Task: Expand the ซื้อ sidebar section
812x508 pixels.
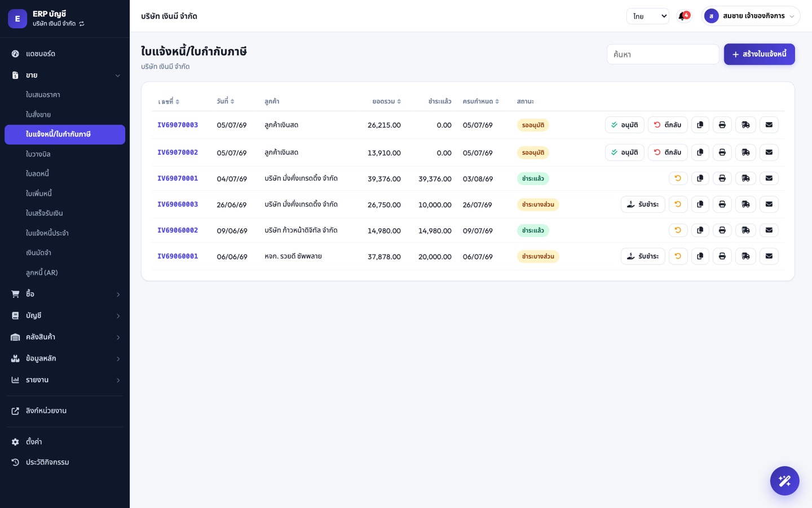Action: tap(65, 294)
